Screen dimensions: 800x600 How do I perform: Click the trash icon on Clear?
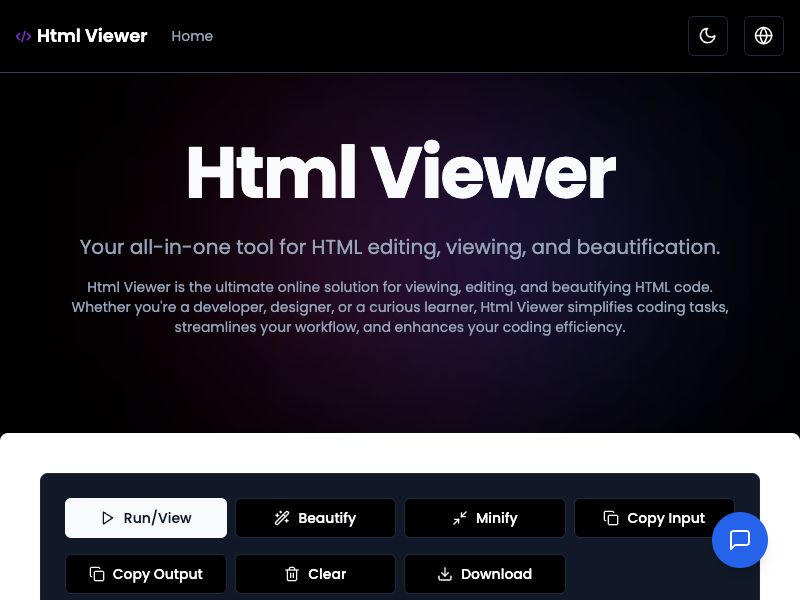point(291,574)
